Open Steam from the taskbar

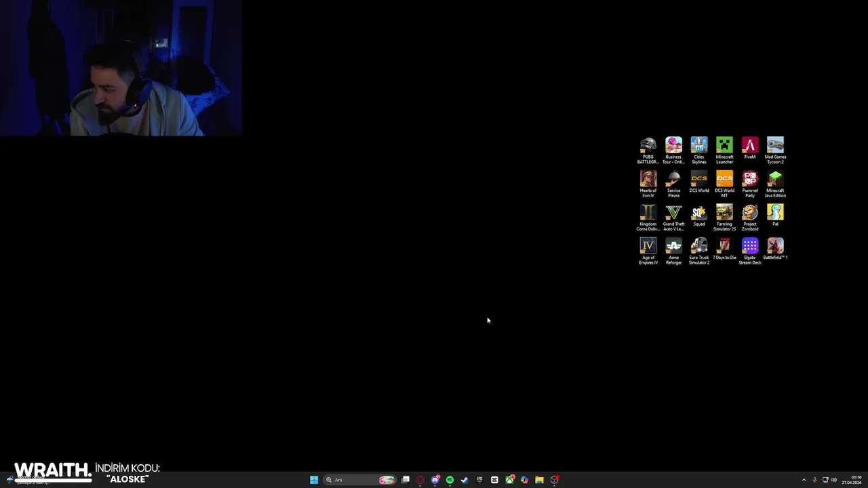coord(465,480)
